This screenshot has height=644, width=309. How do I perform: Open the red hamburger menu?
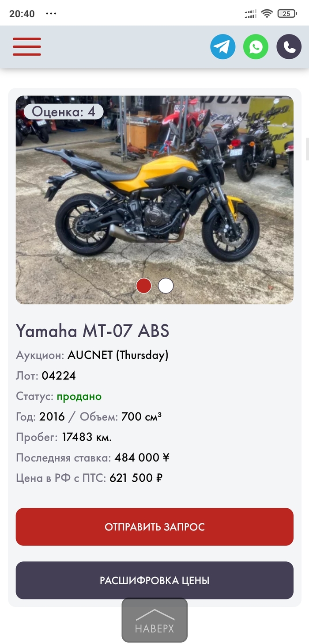pos(27,47)
